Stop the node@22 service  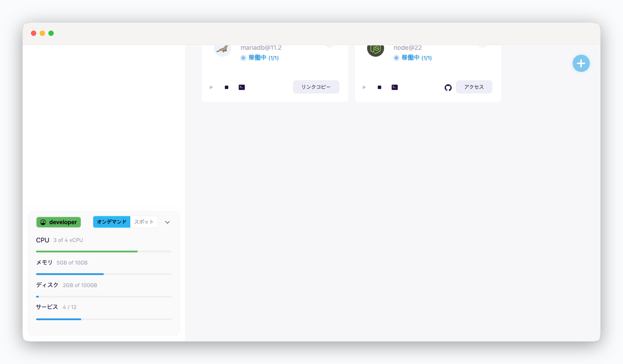click(379, 87)
